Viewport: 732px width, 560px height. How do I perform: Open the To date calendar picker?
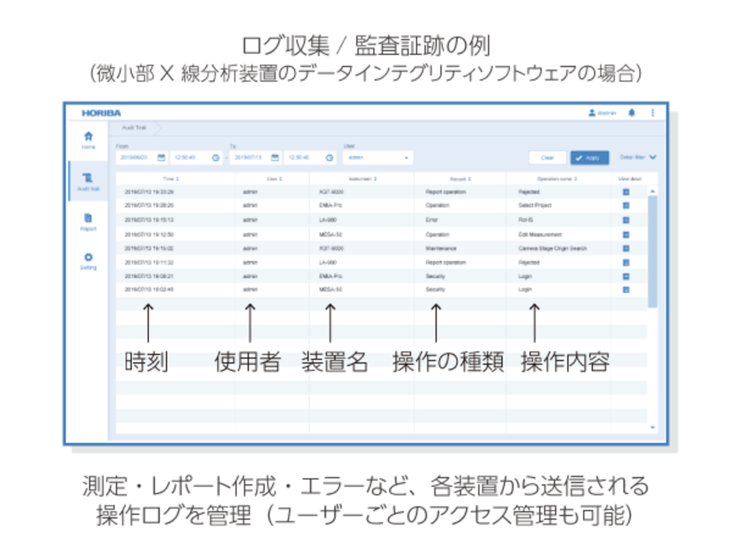(274, 157)
